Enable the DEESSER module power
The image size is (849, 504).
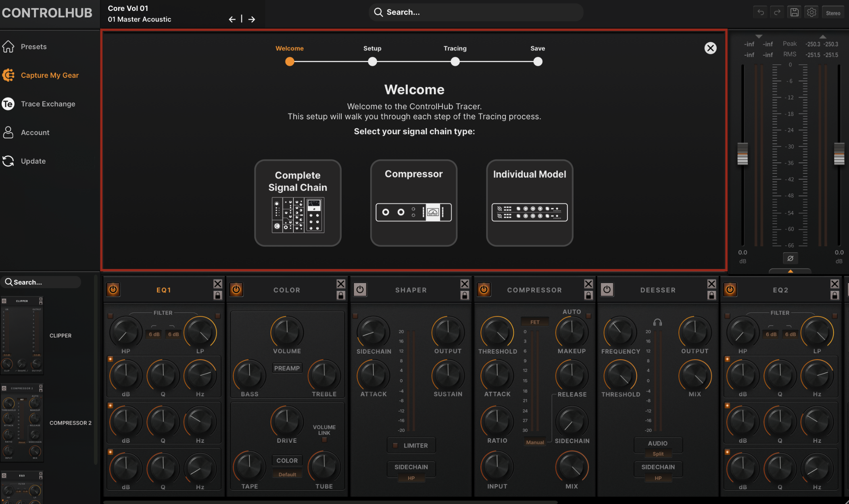tap(607, 289)
